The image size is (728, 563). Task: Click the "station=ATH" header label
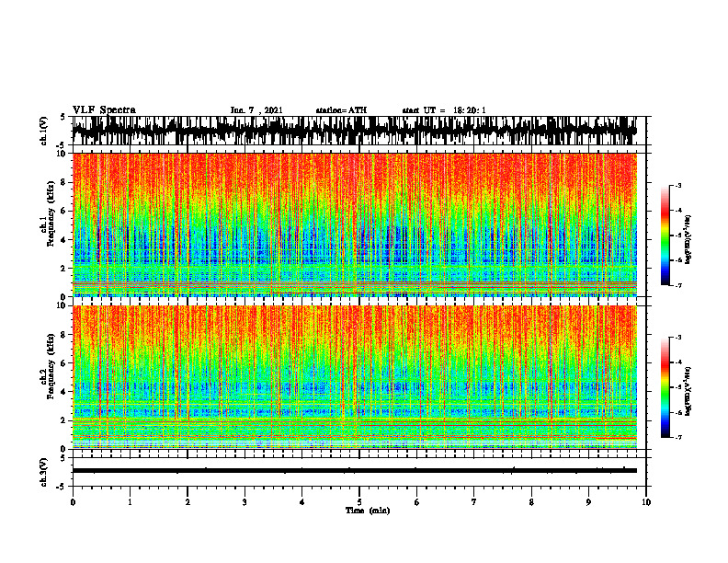(x=341, y=110)
